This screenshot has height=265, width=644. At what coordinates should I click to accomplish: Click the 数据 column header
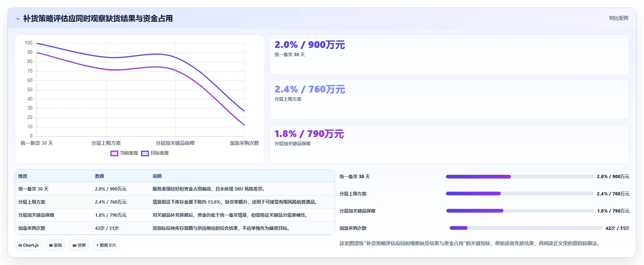pyautogui.click(x=99, y=176)
